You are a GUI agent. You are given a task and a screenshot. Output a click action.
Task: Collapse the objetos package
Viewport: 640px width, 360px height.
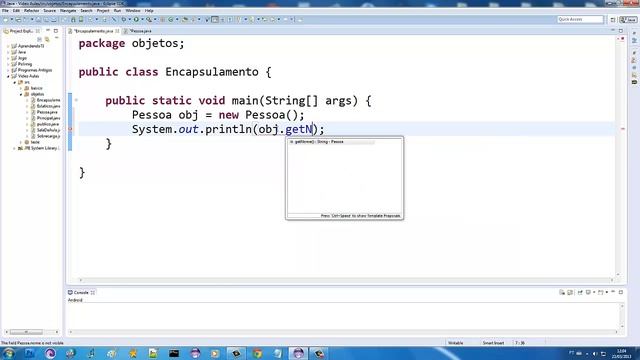(21, 94)
